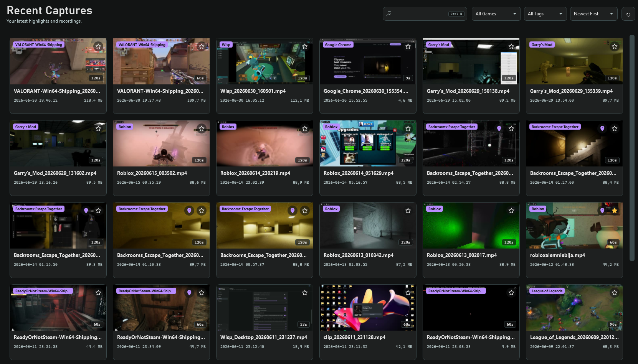Click the 9s duration badge
638x364 pixels.
coord(408,78)
